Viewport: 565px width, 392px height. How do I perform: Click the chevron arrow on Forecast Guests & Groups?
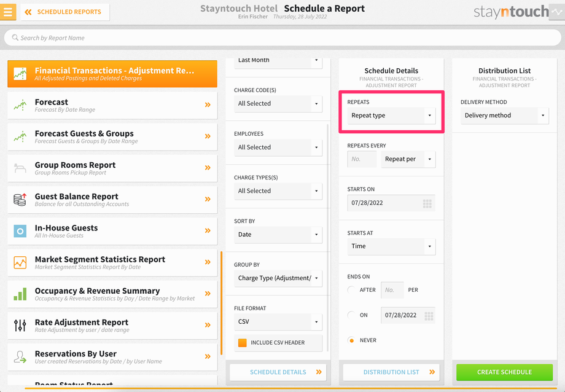pyautogui.click(x=208, y=136)
